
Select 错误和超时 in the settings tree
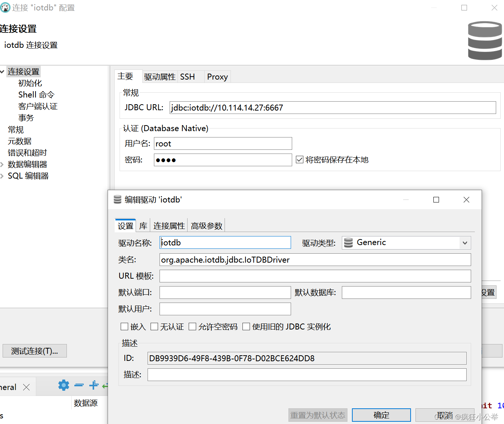click(x=27, y=153)
